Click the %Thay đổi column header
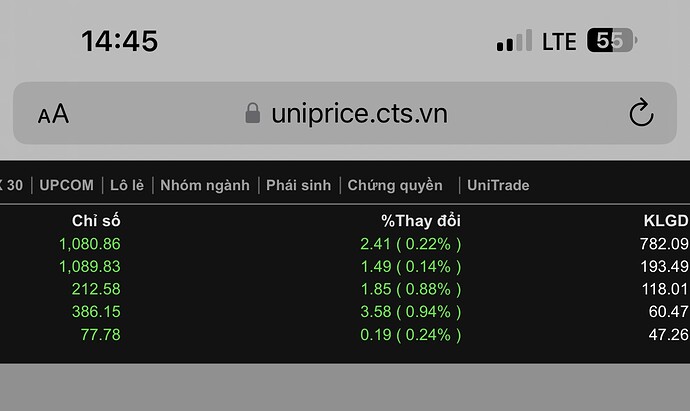 coord(420,220)
